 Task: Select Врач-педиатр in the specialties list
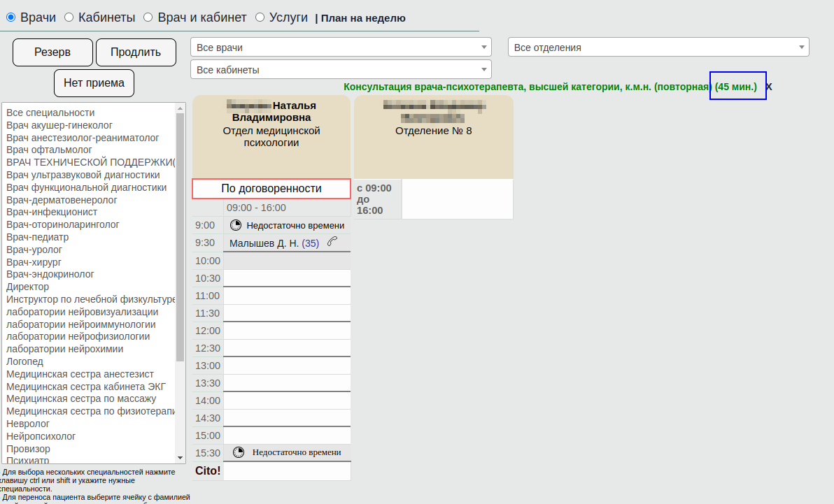click(38, 237)
